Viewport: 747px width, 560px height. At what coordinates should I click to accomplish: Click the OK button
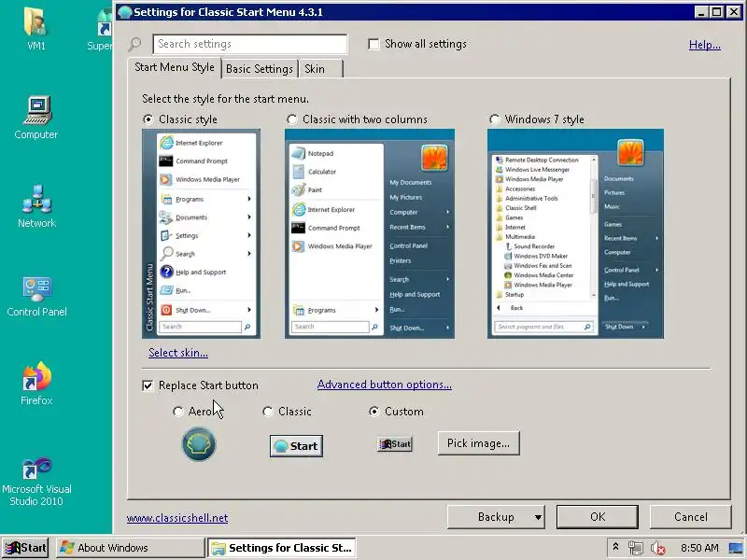pos(598,517)
